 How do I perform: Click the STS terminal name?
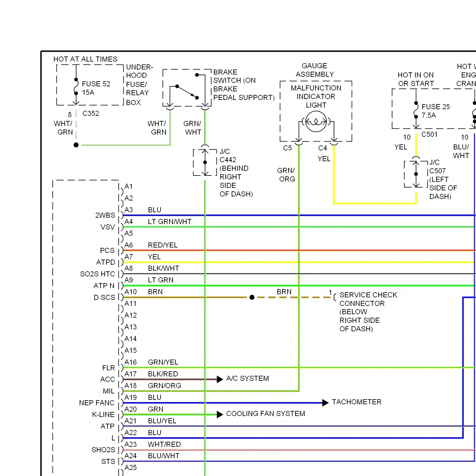click(108, 461)
